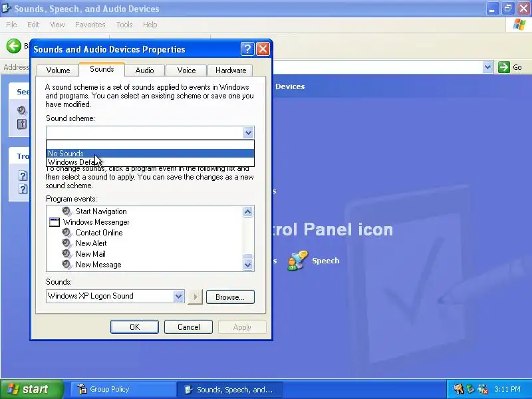
Task: Select the Start Navigation program event
Action: pos(101,211)
